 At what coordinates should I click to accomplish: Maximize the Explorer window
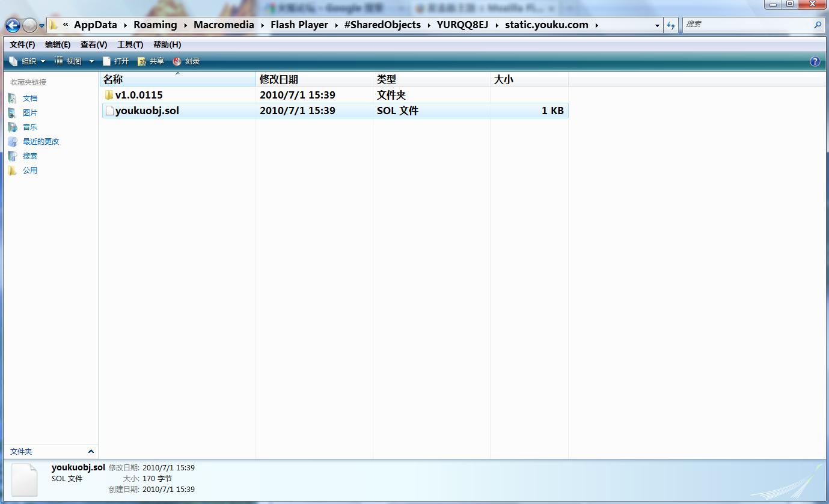(790, 4)
